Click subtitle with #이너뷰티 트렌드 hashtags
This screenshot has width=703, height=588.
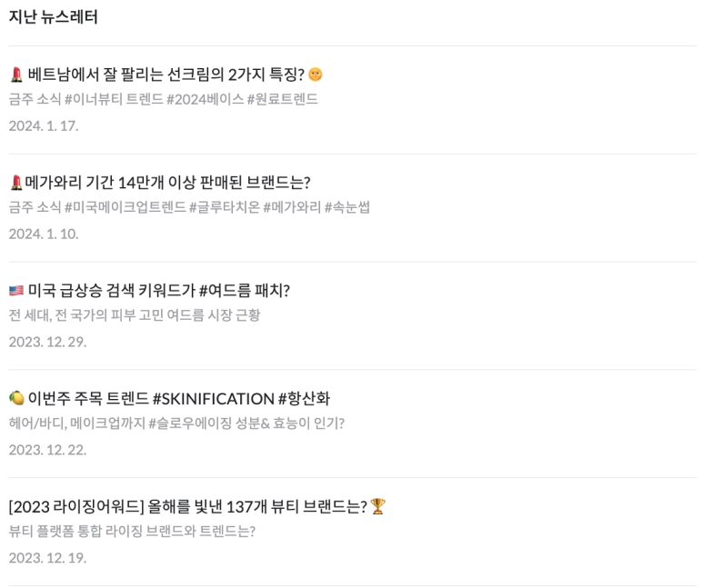(163, 99)
